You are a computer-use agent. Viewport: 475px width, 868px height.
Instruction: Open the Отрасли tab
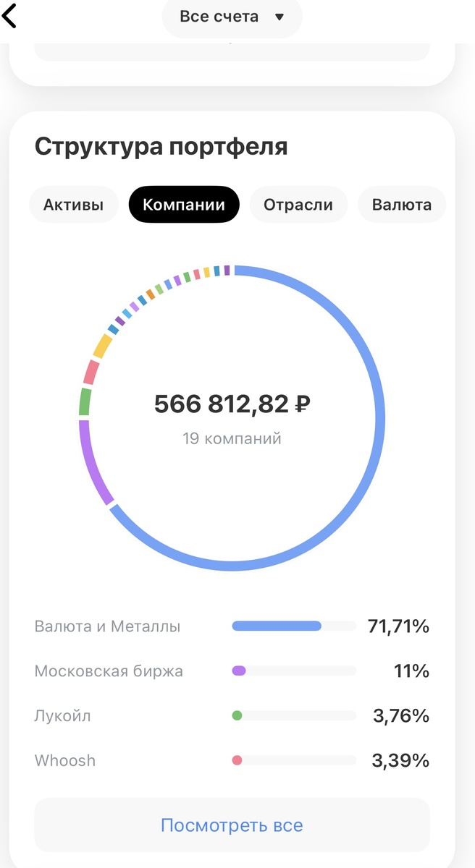(x=298, y=204)
